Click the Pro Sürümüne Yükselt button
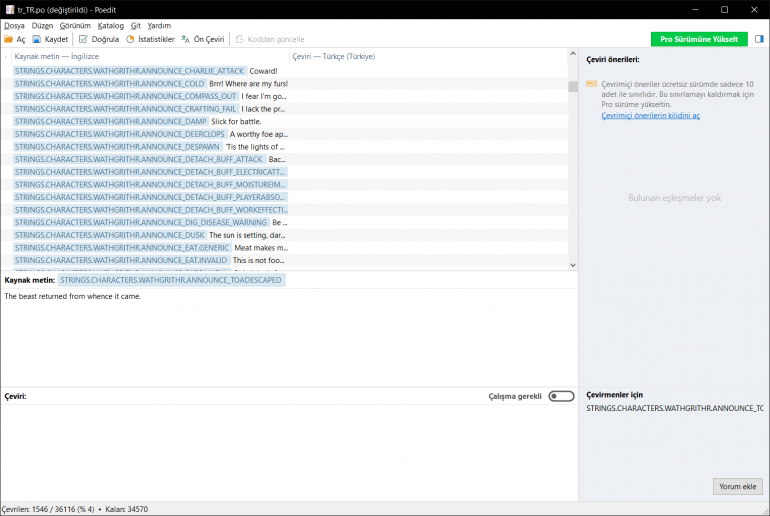Image resolution: width=770 pixels, height=516 pixels. 699,39
